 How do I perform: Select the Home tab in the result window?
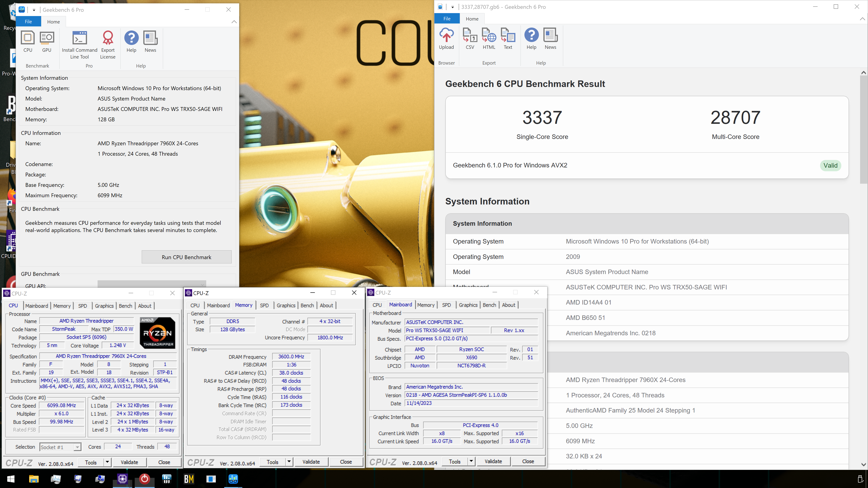[x=472, y=19]
